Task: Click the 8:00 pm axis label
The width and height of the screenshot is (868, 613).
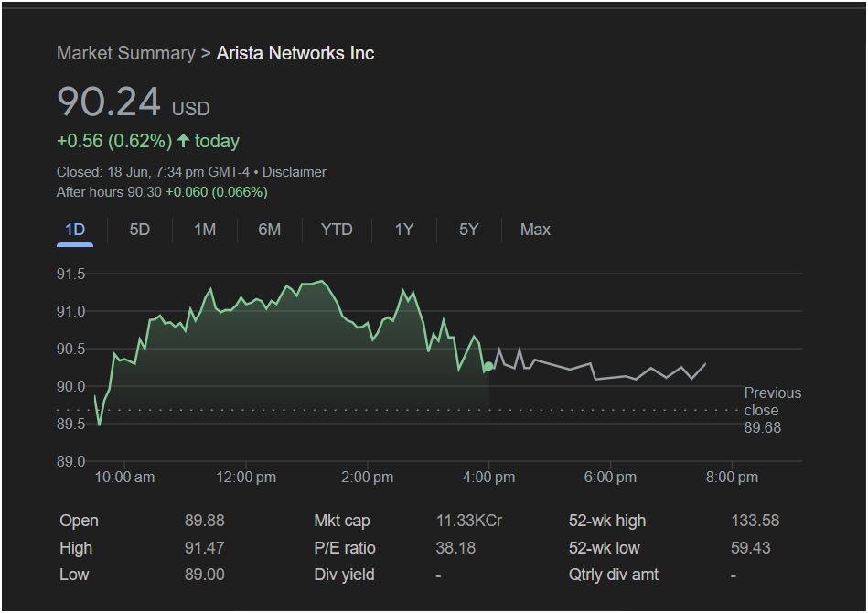Action: [x=732, y=477]
